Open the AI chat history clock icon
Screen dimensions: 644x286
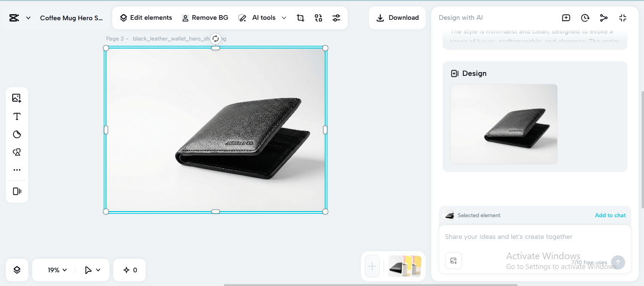pos(585,18)
